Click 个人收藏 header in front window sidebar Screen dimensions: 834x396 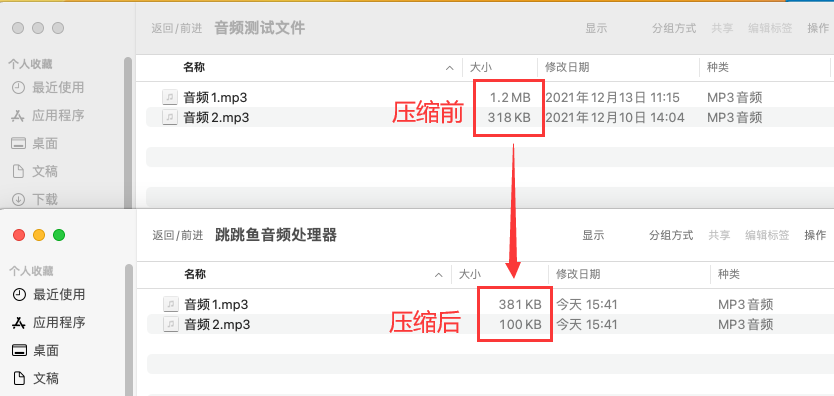click(x=31, y=271)
